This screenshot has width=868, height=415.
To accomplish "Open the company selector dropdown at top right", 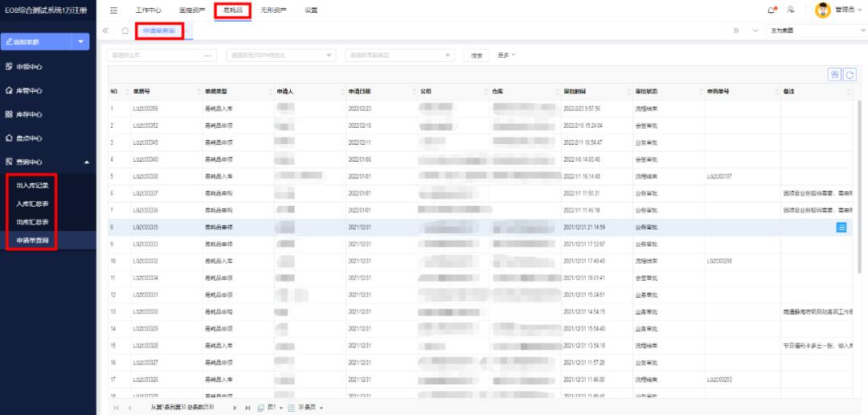I will point(816,31).
